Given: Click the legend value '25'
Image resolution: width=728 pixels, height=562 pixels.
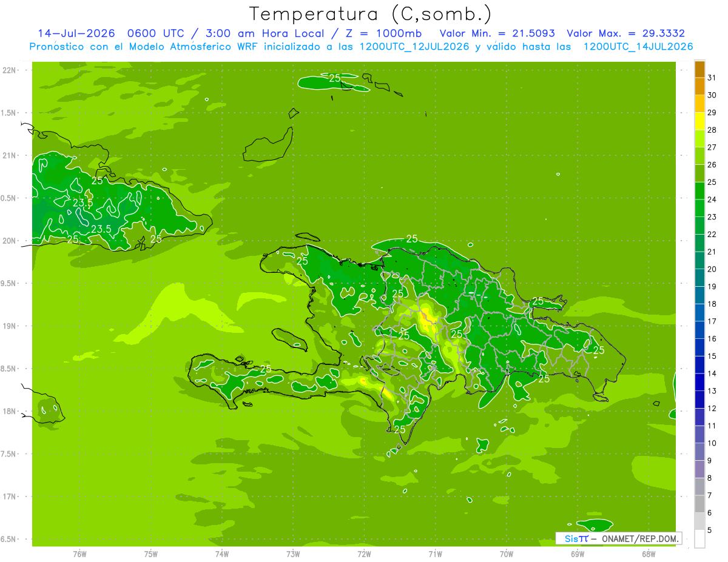Looking at the screenshot, I should [712, 182].
